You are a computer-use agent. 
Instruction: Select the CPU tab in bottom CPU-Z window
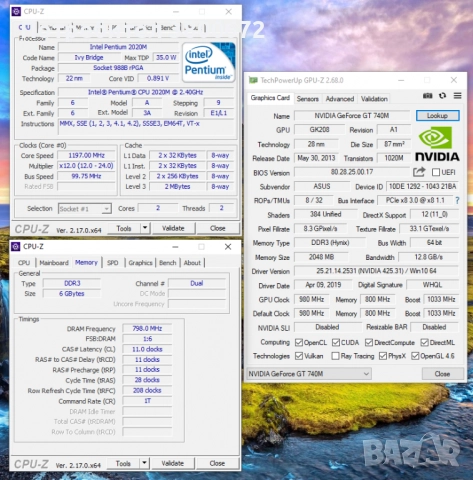coord(24,263)
